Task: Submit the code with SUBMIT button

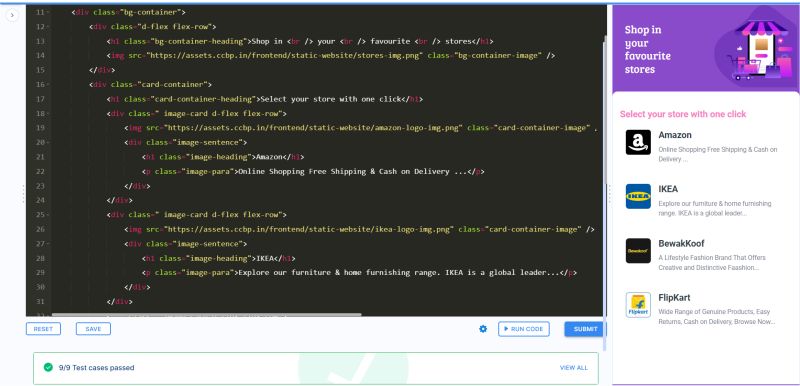Action: 585,329
